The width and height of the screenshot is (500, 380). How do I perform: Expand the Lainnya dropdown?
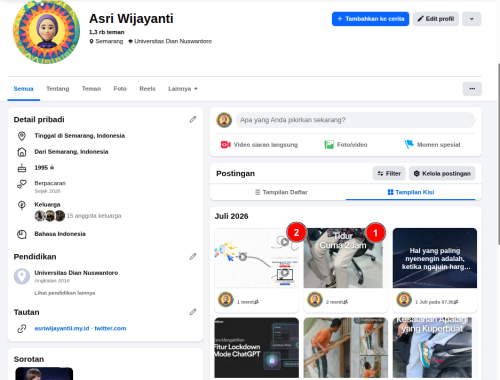183,89
